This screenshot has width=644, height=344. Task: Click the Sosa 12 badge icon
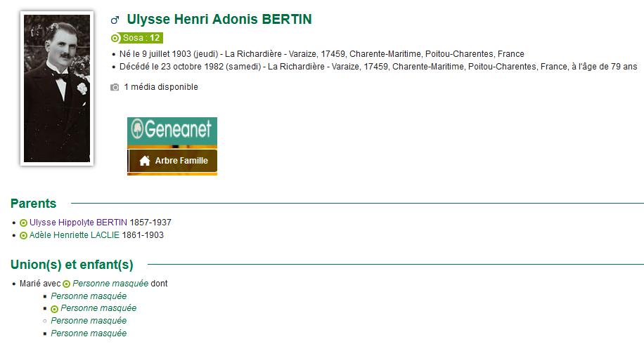tap(115, 38)
